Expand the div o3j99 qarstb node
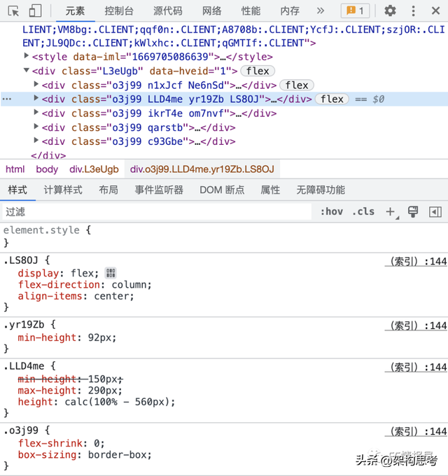 [36, 126]
